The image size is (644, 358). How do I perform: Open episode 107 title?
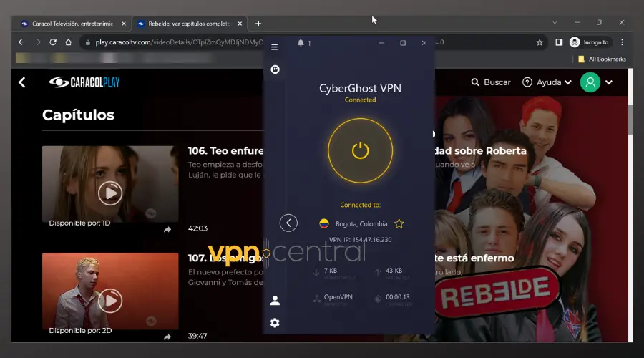pyautogui.click(x=225, y=258)
